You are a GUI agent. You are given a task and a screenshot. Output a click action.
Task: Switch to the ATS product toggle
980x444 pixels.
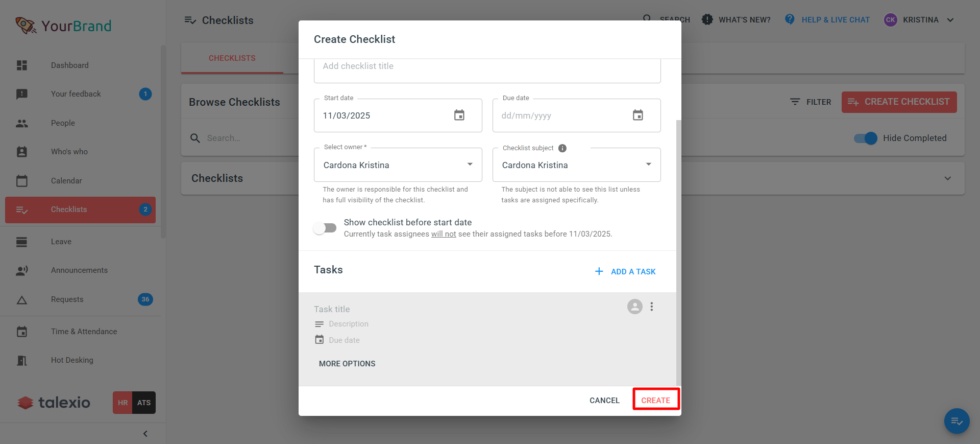click(x=144, y=403)
